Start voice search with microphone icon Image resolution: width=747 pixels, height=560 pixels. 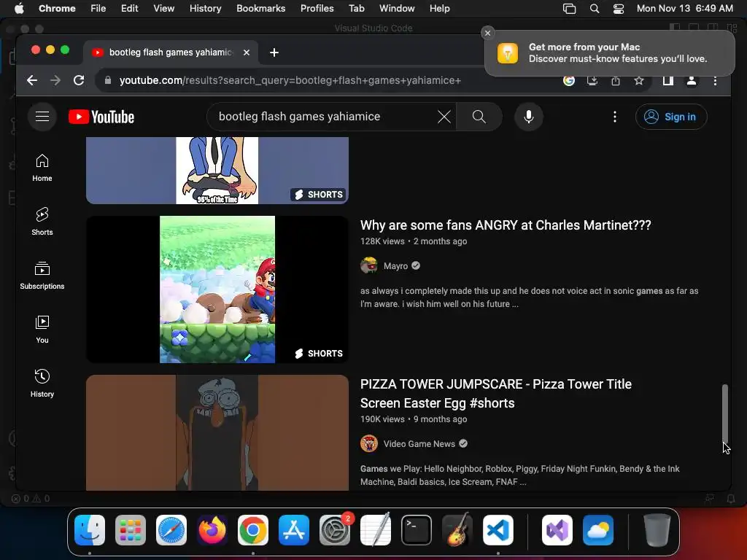coord(529,117)
